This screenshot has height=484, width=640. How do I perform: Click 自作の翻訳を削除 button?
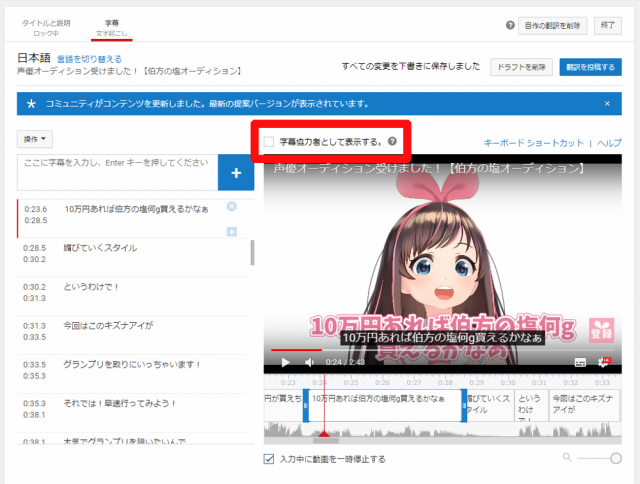click(x=552, y=26)
